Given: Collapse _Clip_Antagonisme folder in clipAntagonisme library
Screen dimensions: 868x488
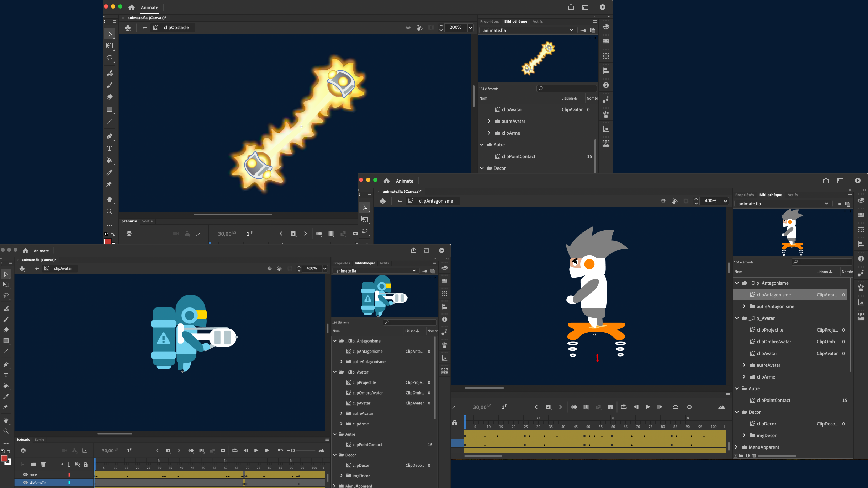Looking at the screenshot, I should pyautogui.click(x=737, y=283).
